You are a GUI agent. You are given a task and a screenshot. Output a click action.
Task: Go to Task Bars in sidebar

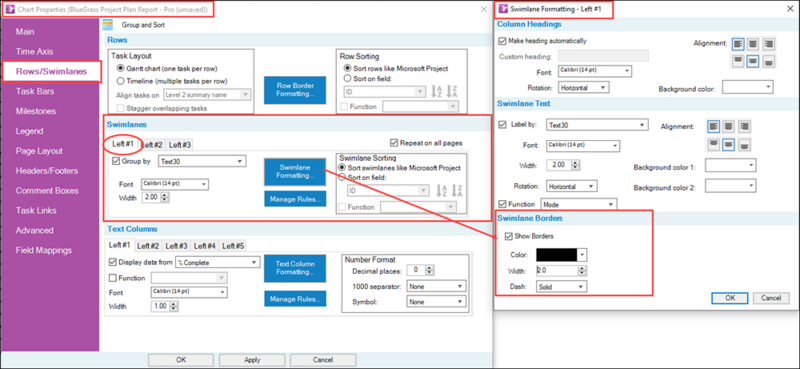(x=35, y=91)
